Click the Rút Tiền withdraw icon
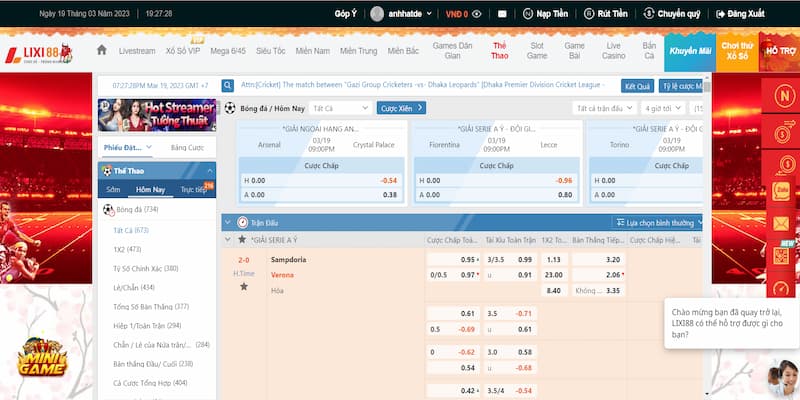This screenshot has height=400, width=800. [589, 14]
